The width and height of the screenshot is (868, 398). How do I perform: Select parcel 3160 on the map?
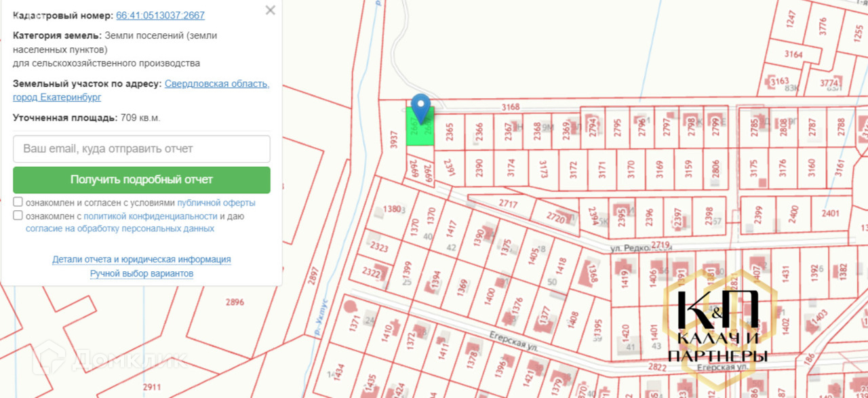[812, 168]
